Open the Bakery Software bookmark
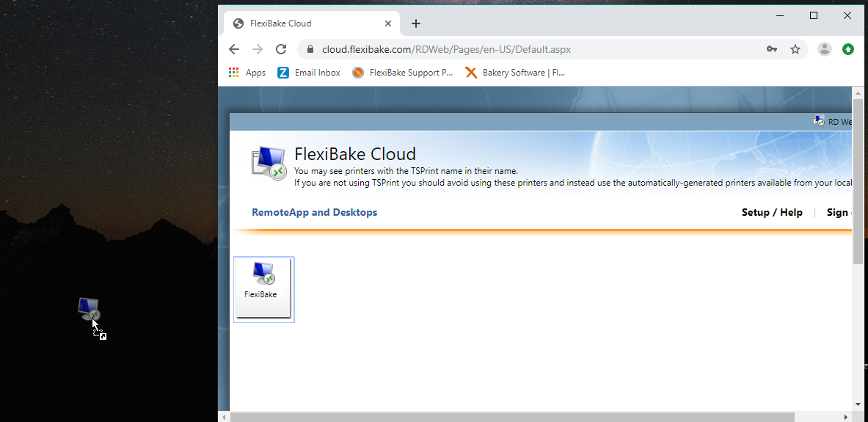This screenshot has width=868, height=422. pos(516,73)
